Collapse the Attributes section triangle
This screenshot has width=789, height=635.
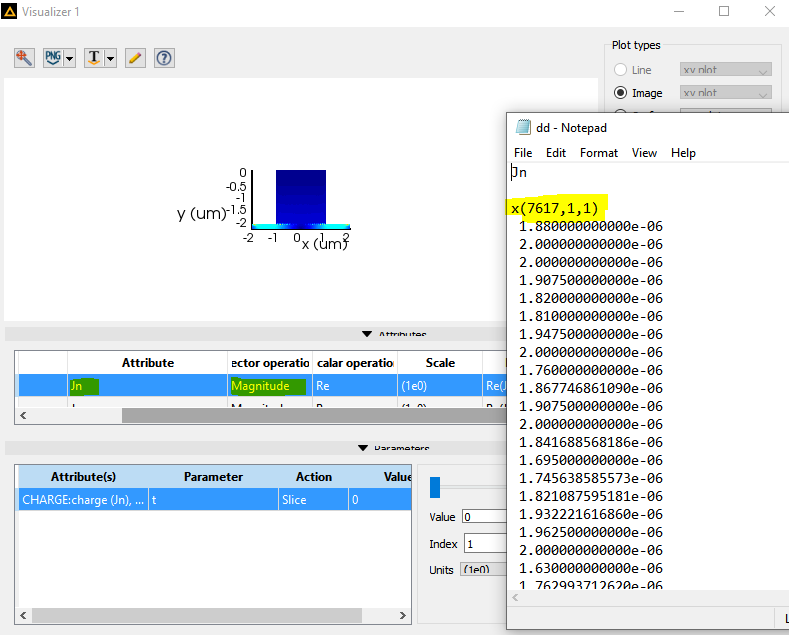[367, 334]
